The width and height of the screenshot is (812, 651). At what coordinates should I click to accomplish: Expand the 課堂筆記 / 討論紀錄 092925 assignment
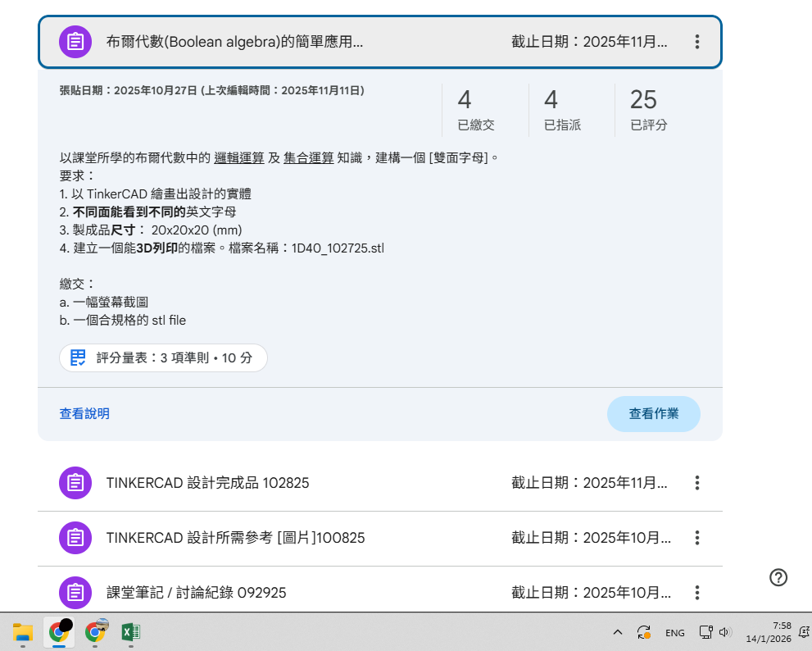(x=196, y=592)
